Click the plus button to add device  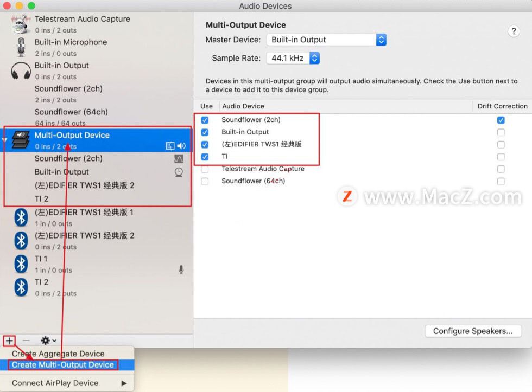(9, 340)
